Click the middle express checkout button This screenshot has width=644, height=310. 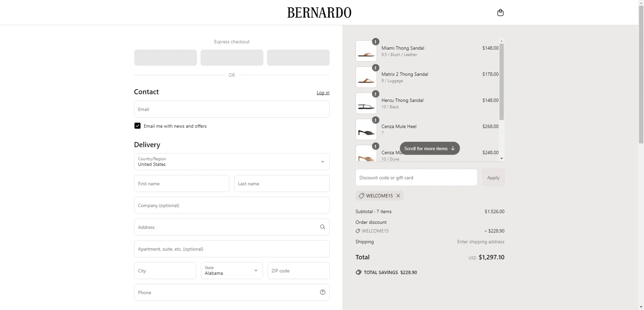(x=232, y=57)
